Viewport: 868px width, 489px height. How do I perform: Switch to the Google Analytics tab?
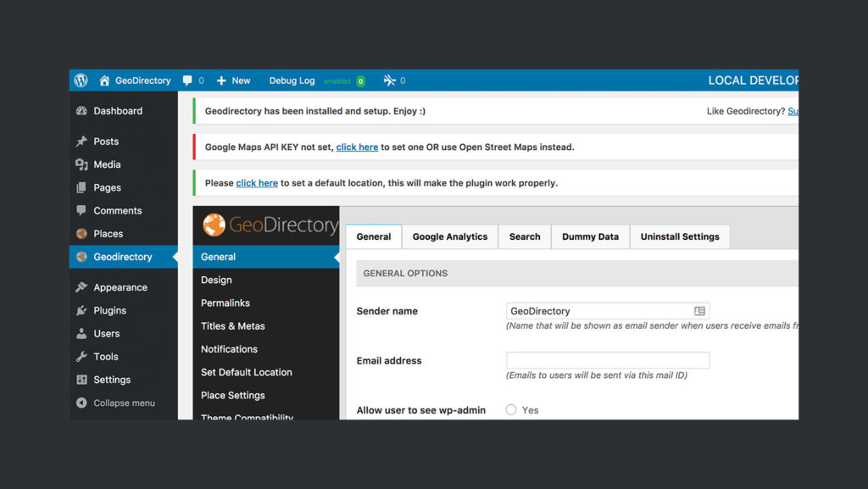click(449, 236)
